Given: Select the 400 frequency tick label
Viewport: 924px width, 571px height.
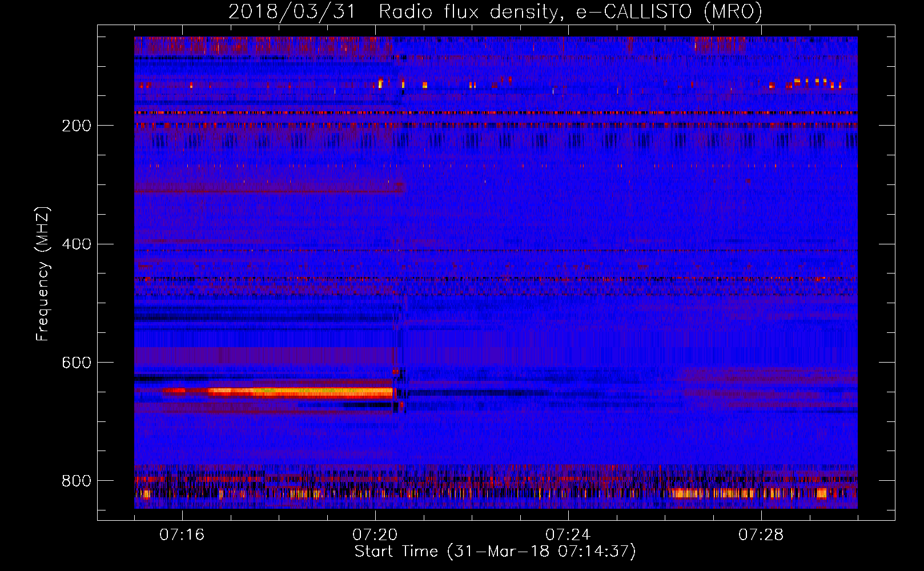Looking at the screenshot, I should point(77,244).
